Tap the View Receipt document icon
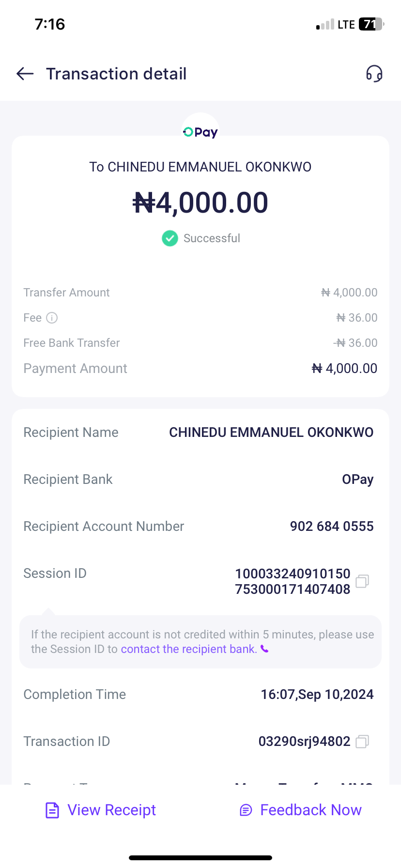This screenshot has height=868, width=401. pos(52,810)
